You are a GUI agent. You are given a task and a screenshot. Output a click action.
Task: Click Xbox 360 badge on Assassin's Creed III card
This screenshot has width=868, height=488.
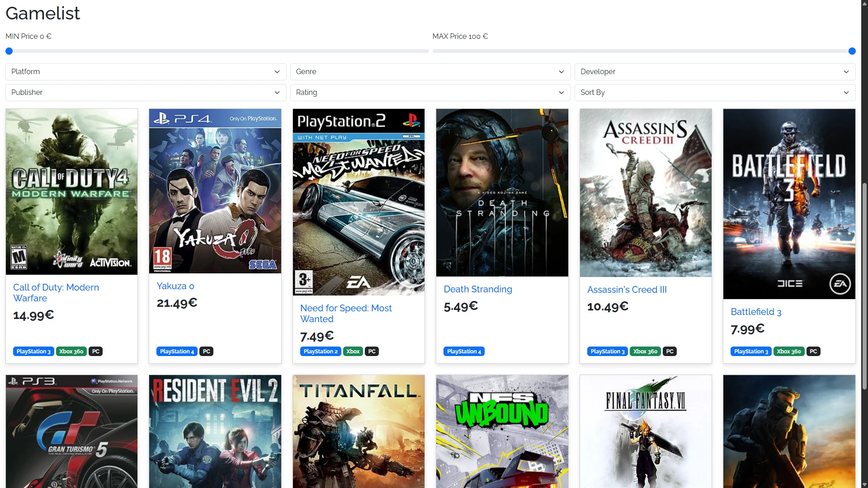[645, 352]
